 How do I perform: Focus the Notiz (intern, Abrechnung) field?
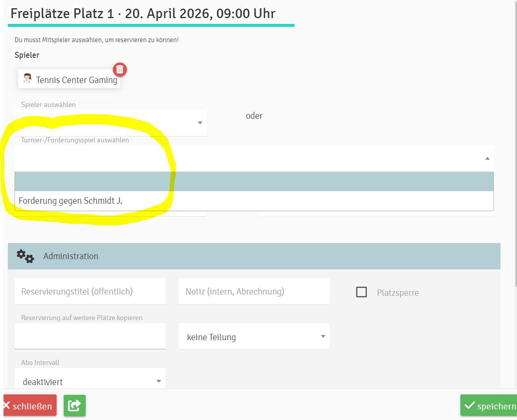click(254, 292)
